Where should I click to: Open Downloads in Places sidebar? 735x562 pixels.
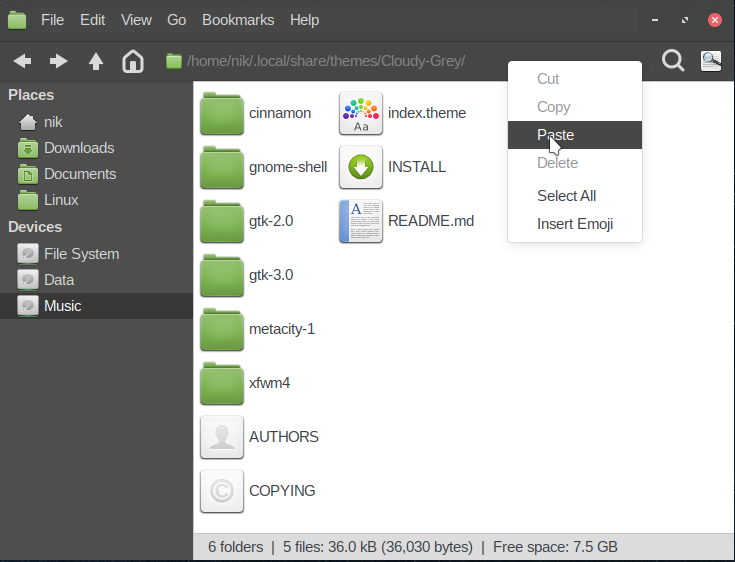pos(78,148)
